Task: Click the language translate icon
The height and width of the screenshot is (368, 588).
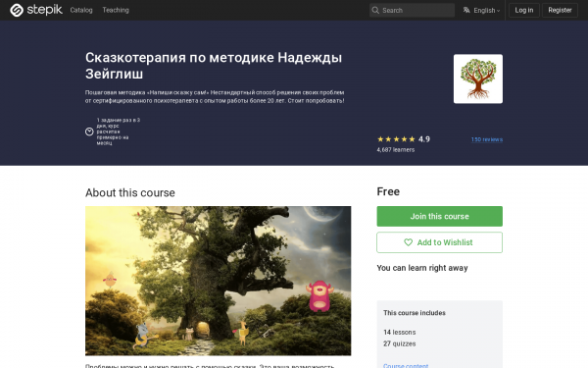Action: pyautogui.click(x=466, y=10)
